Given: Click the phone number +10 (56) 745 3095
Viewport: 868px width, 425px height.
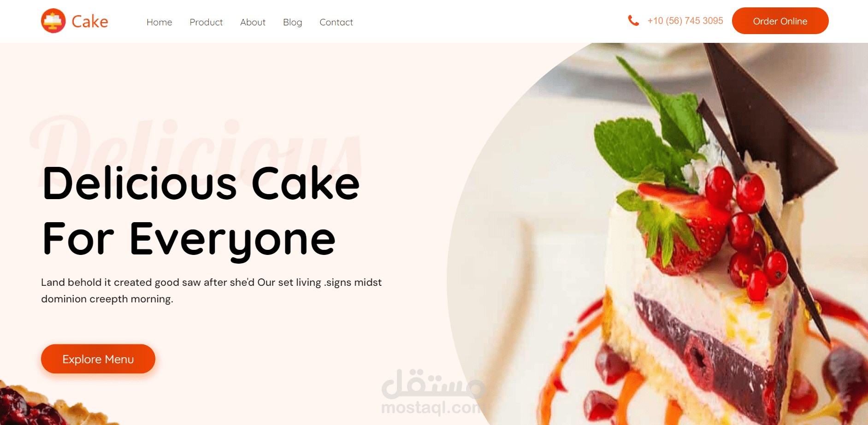Looking at the screenshot, I should tap(685, 21).
